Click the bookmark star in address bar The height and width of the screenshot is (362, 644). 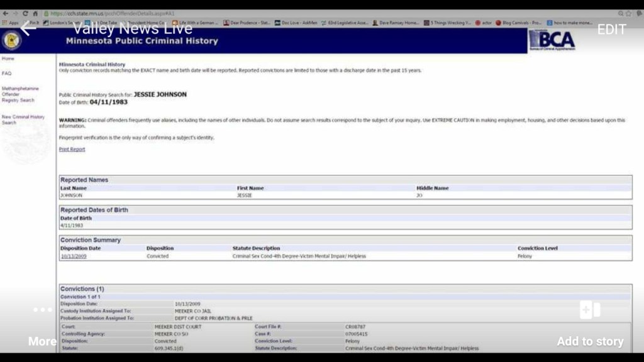click(x=620, y=13)
